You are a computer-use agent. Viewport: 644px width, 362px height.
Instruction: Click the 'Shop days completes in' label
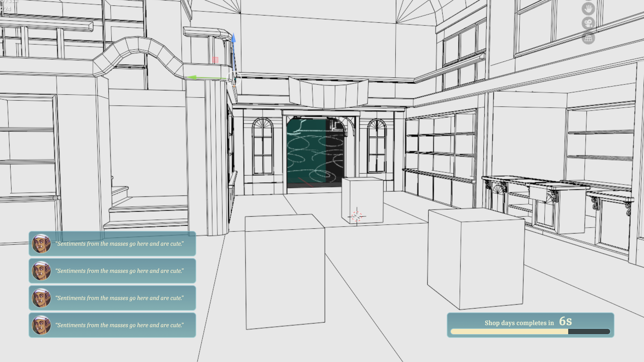pos(519,323)
